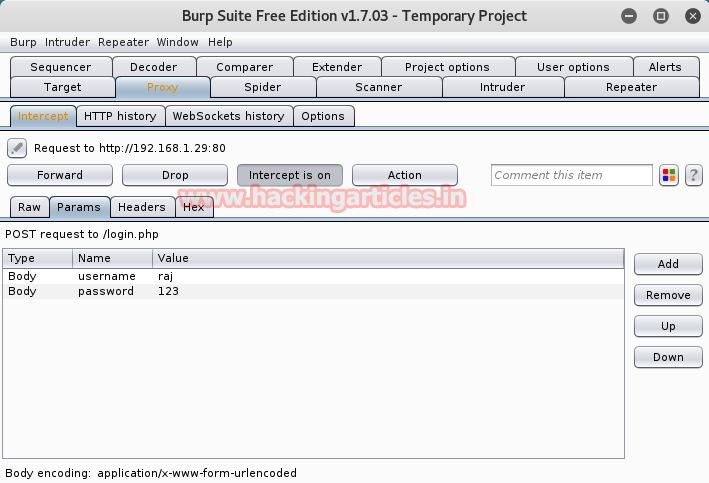The image size is (709, 483).
Task: Open the Intruder tool tab
Action: [x=503, y=87]
